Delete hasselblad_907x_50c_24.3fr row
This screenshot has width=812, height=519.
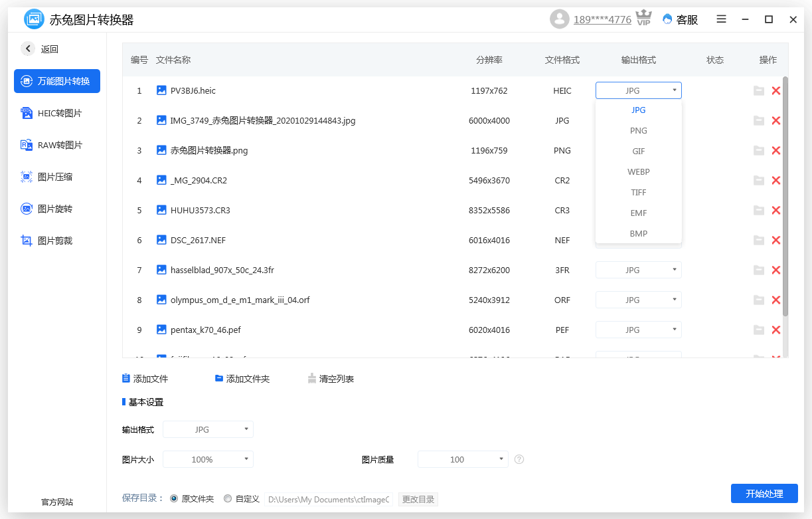tap(776, 270)
